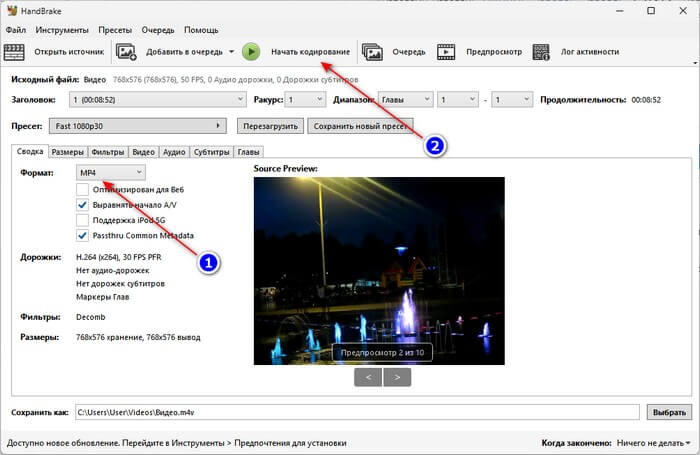The image size is (700, 455).
Task: Switch to the 'Размеры' tab
Action: [x=67, y=152]
